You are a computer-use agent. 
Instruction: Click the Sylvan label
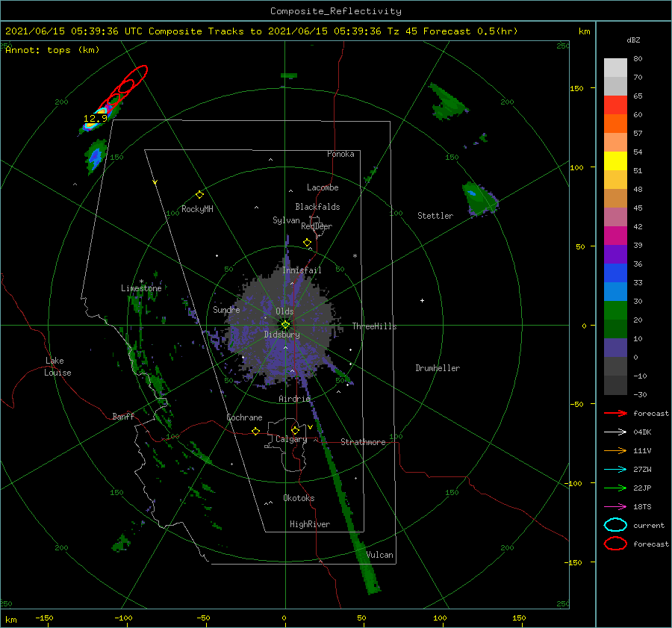[x=286, y=220]
